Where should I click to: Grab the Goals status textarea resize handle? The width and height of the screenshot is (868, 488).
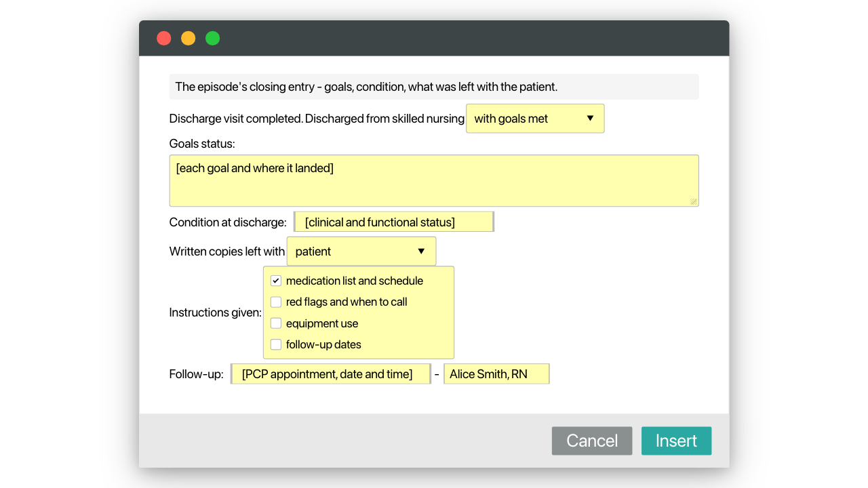click(x=694, y=201)
